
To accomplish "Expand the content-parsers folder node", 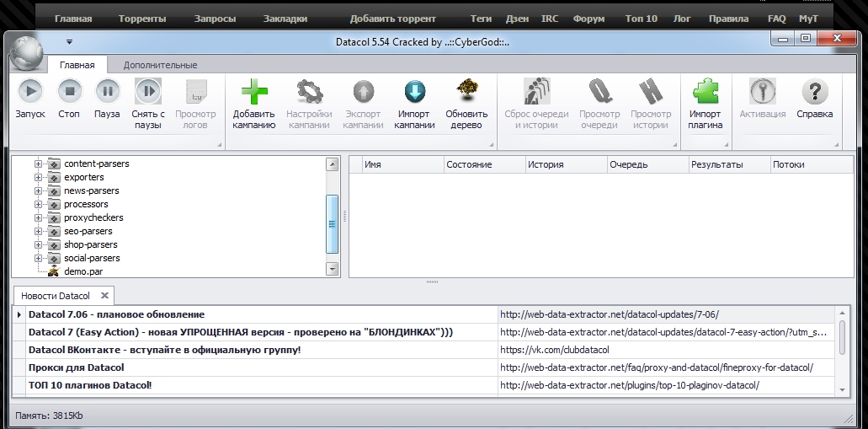I will pos(38,164).
